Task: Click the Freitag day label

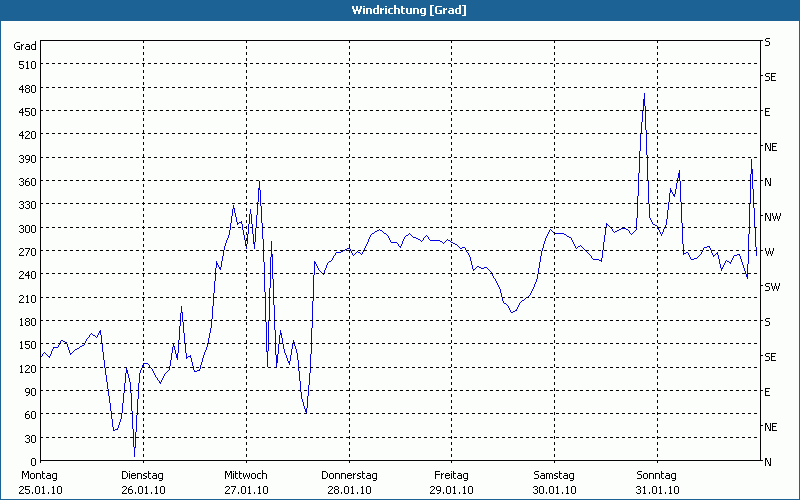Action: click(x=452, y=475)
